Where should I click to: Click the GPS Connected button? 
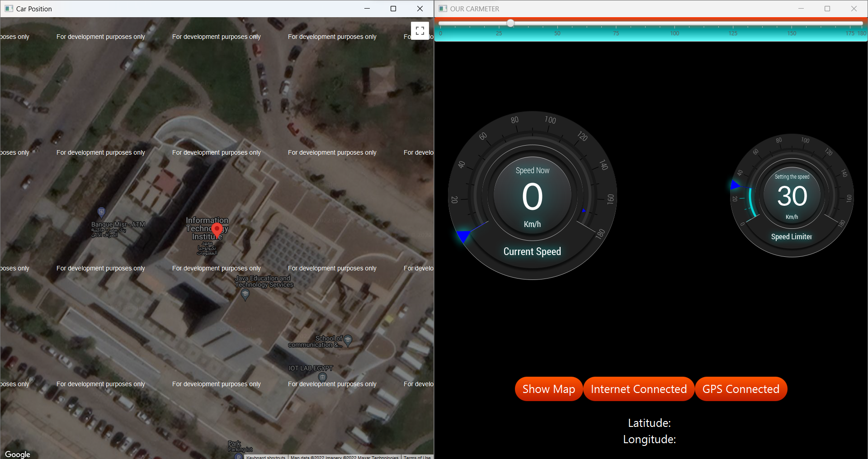click(x=741, y=388)
